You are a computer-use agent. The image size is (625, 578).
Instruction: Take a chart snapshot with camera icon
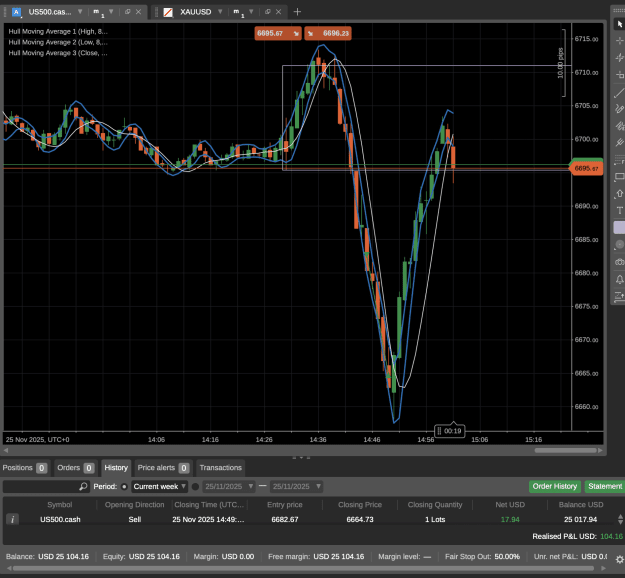coord(619,262)
